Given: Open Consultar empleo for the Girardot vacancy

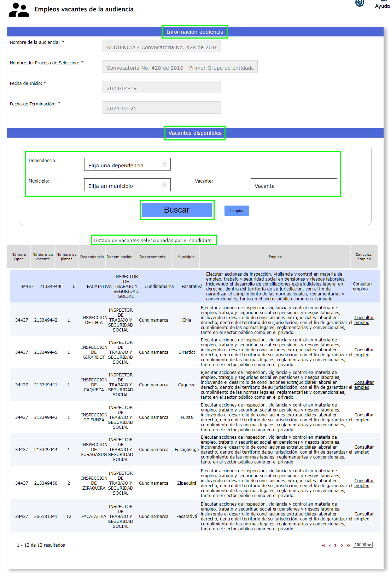Looking at the screenshot, I should (364, 352).
